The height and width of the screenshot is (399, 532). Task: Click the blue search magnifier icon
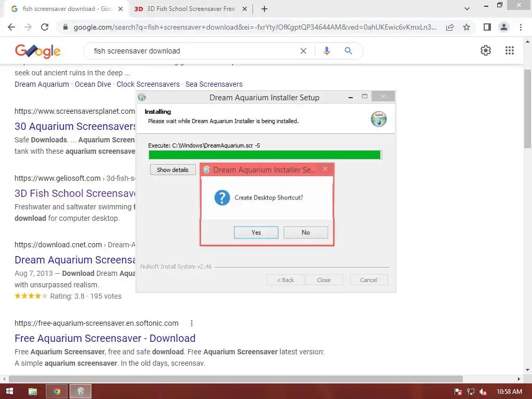coord(348,51)
